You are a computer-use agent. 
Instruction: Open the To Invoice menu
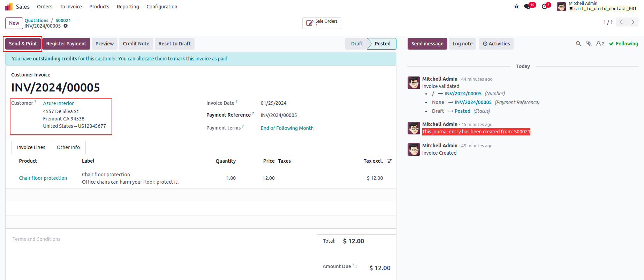(x=71, y=7)
